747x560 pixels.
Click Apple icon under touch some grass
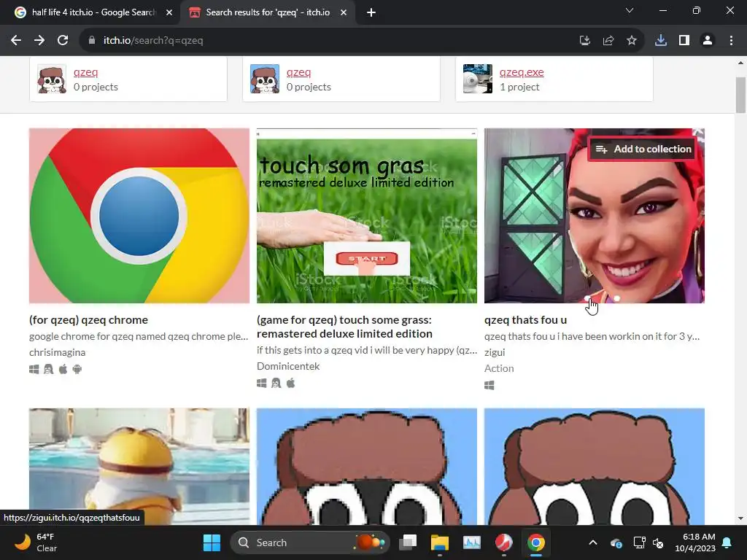coord(290,383)
